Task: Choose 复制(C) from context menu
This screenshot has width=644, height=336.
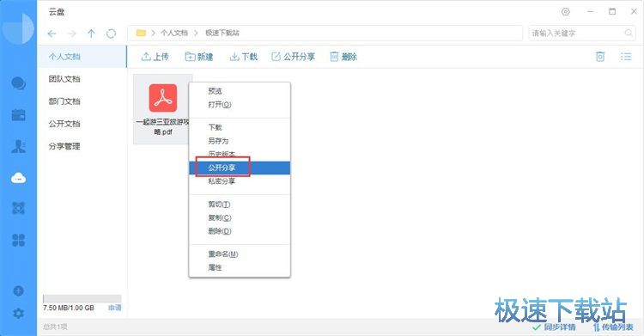Action: (240, 217)
